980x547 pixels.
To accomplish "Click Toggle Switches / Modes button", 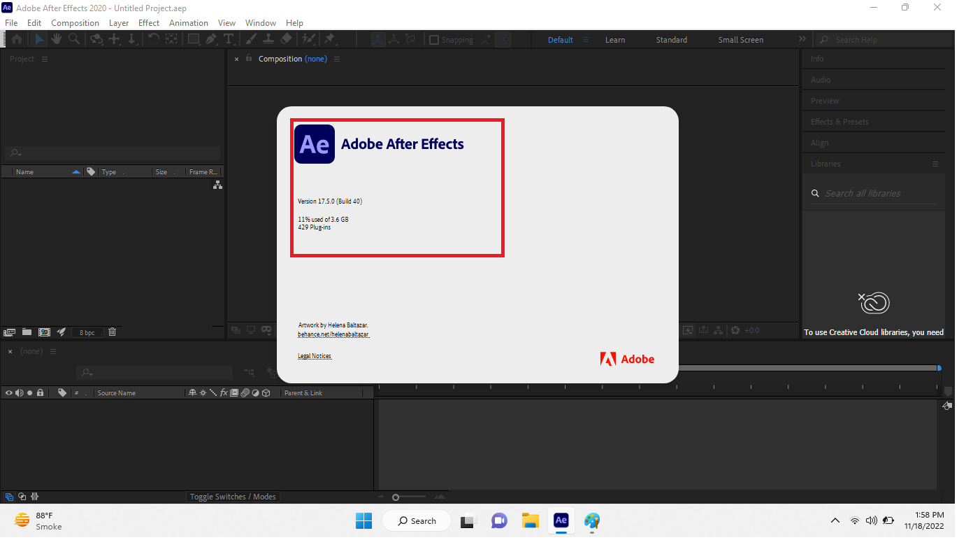I will click(233, 497).
